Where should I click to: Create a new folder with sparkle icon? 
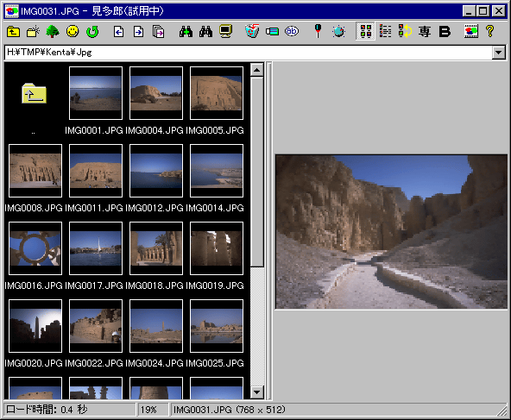click(33, 32)
